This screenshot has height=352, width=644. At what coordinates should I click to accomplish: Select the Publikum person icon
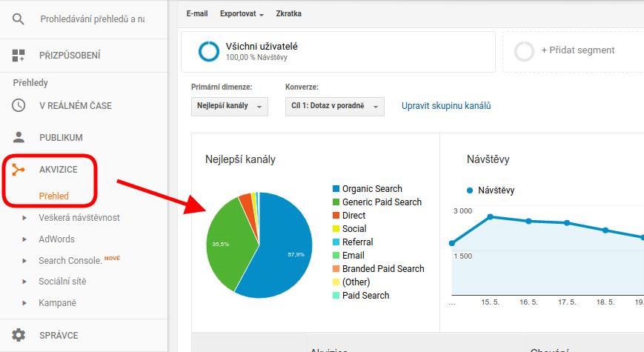19,138
